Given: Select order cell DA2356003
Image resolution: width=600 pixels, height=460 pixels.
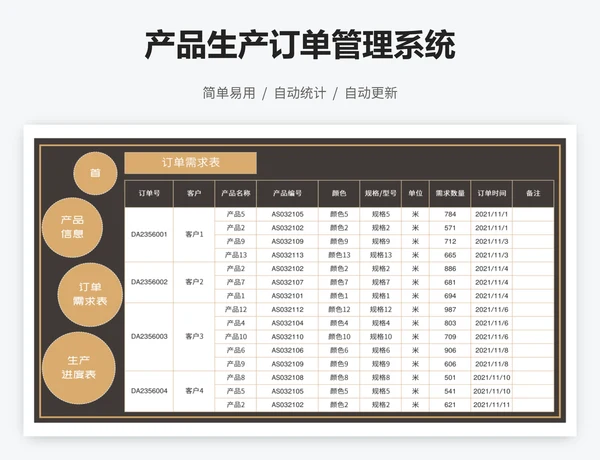Looking at the screenshot, I should coord(149,337).
